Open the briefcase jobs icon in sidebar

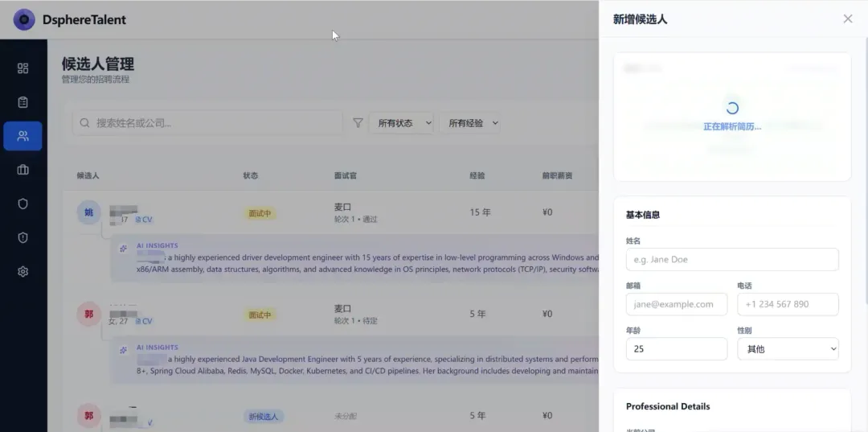coord(23,170)
